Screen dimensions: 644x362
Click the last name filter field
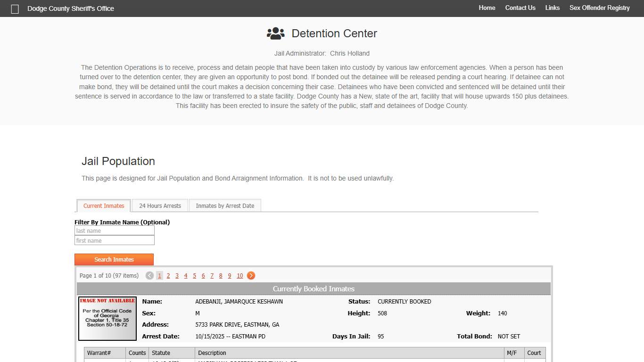115,230
